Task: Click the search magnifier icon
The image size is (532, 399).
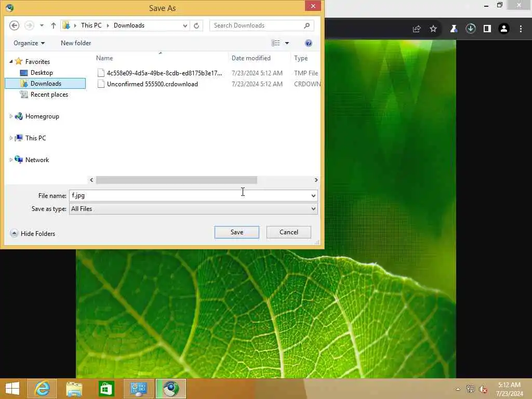Action: click(307, 25)
